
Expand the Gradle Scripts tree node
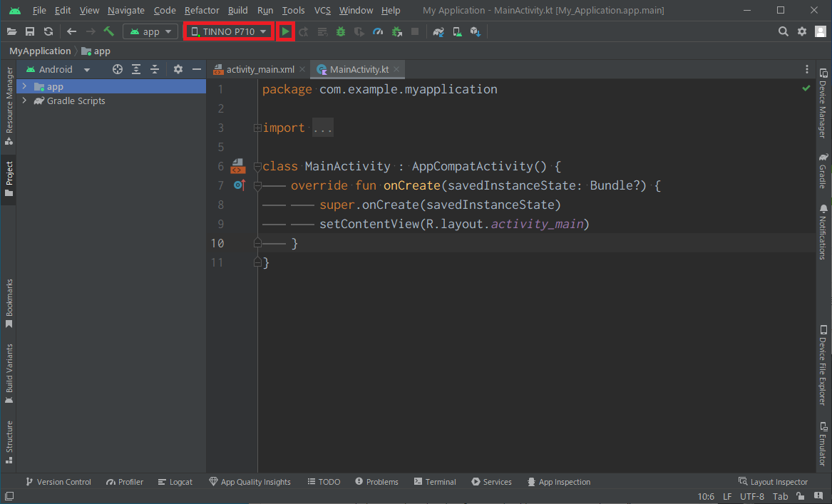click(x=25, y=101)
